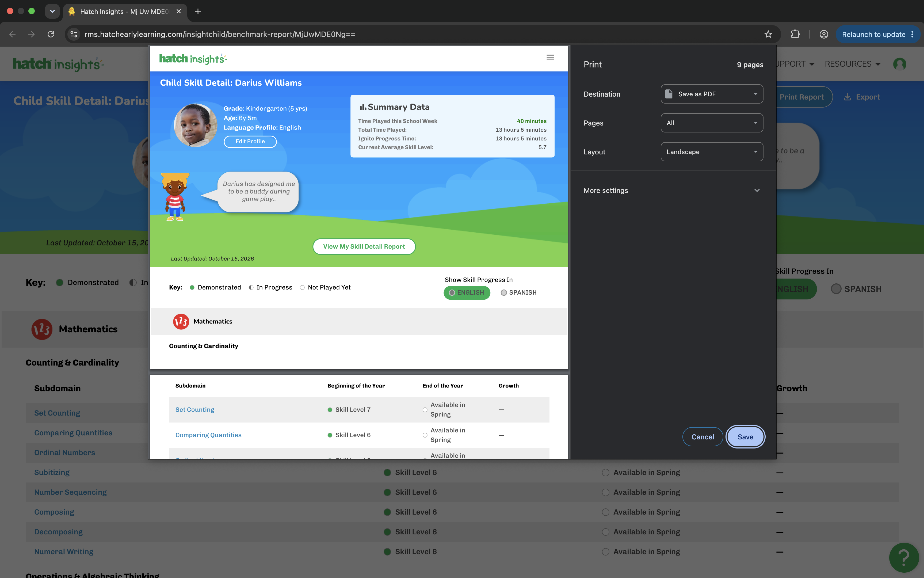Open Composing subdomain link
This screenshot has width=924, height=578.
pyautogui.click(x=54, y=512)
